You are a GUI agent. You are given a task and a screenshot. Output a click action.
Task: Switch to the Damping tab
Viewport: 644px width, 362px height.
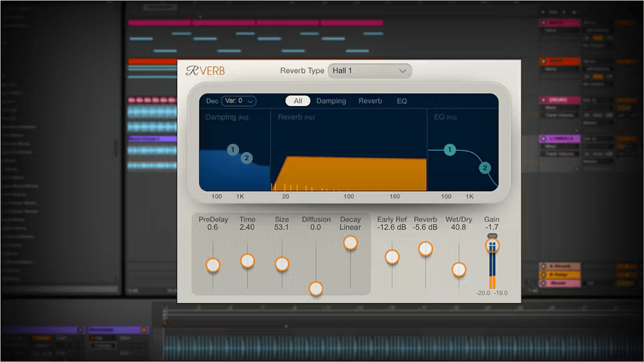[331, 101]
